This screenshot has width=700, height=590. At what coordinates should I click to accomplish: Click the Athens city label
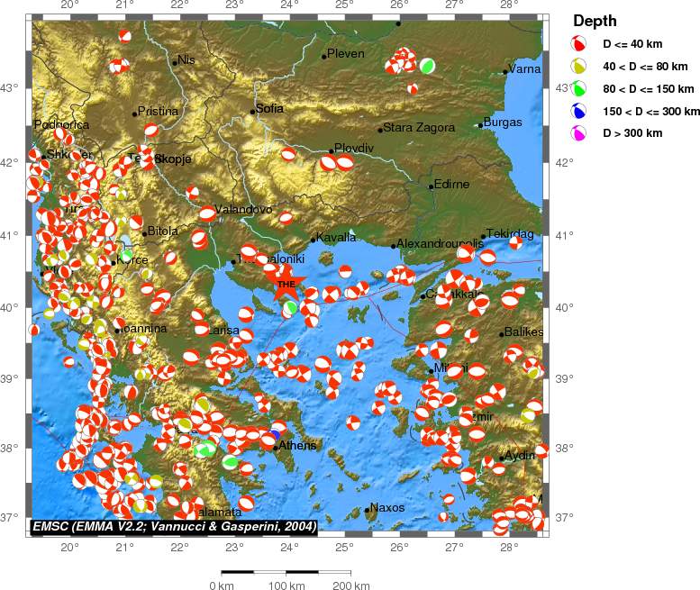(297, 445)
